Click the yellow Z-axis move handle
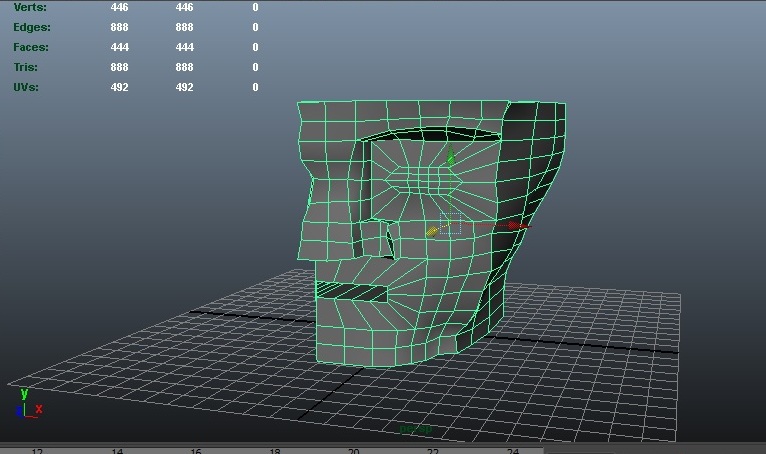 point(432,231)
